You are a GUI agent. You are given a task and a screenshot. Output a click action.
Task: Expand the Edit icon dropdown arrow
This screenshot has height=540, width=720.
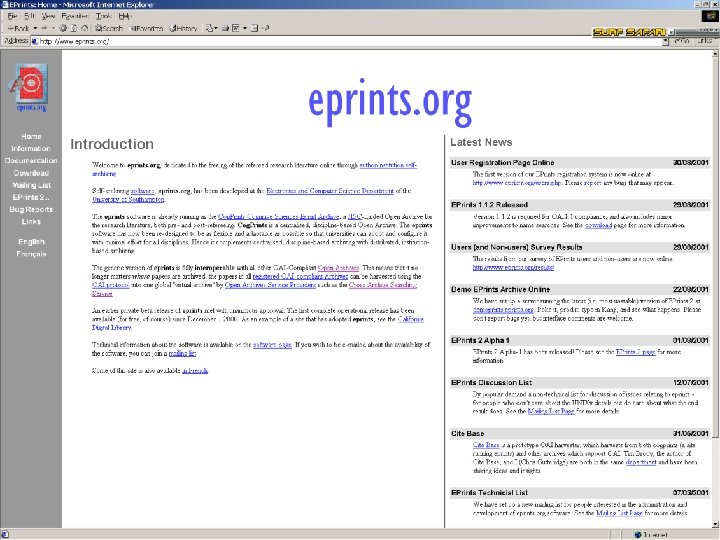pos(245,28)
